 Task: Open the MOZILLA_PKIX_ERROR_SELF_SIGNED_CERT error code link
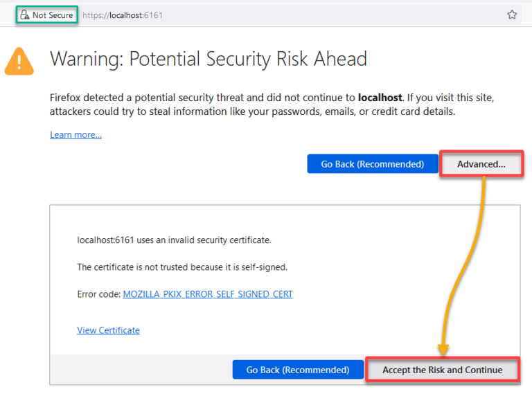(x=208, y=294)
